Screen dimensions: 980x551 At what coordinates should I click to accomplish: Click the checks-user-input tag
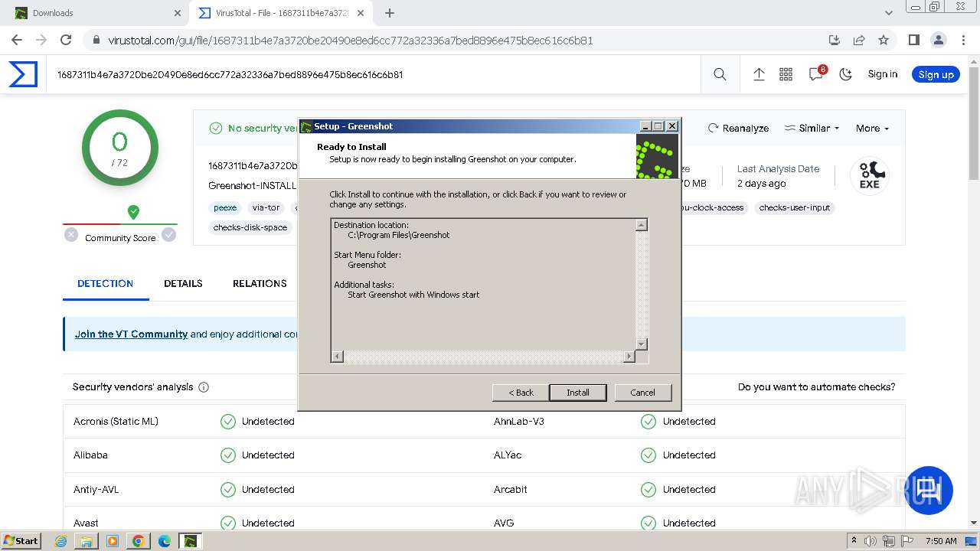795,207
